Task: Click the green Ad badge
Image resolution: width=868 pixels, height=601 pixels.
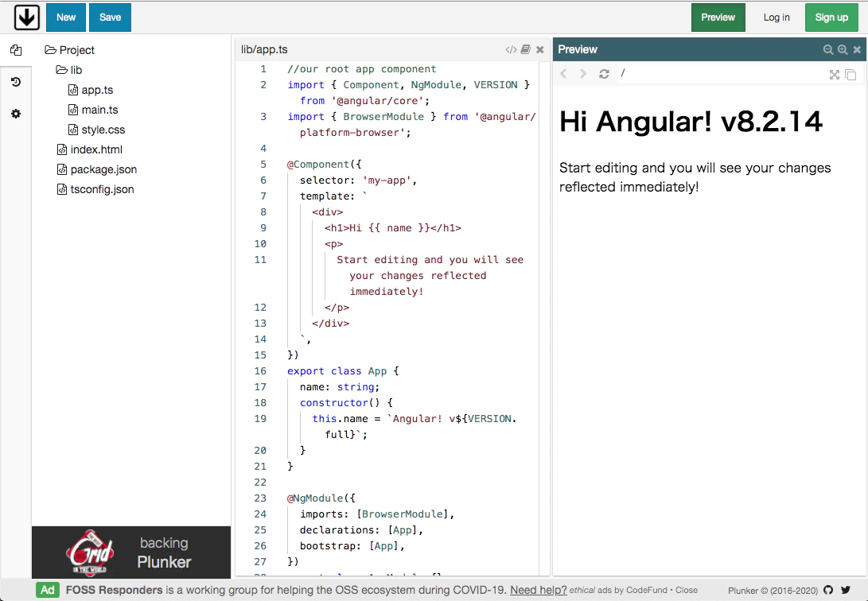Action: [48, 590]
